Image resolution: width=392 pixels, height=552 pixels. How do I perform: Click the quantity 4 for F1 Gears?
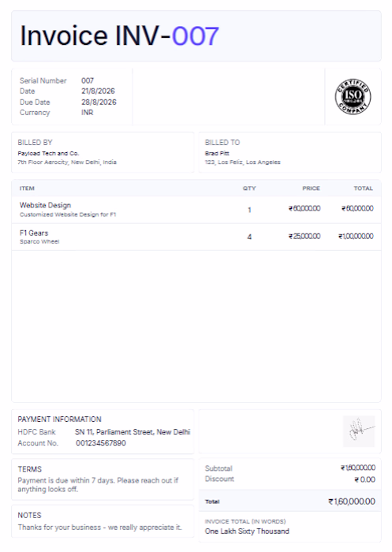pos(249,237)
